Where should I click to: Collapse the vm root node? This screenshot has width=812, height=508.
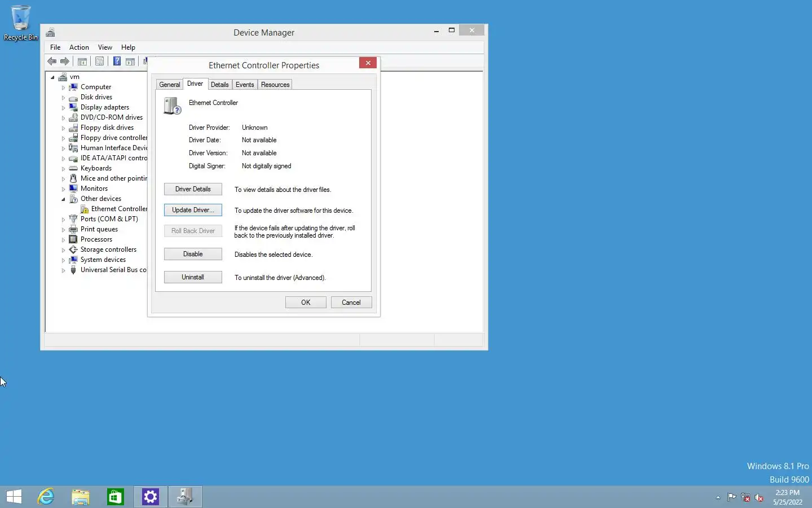(52, 77)
